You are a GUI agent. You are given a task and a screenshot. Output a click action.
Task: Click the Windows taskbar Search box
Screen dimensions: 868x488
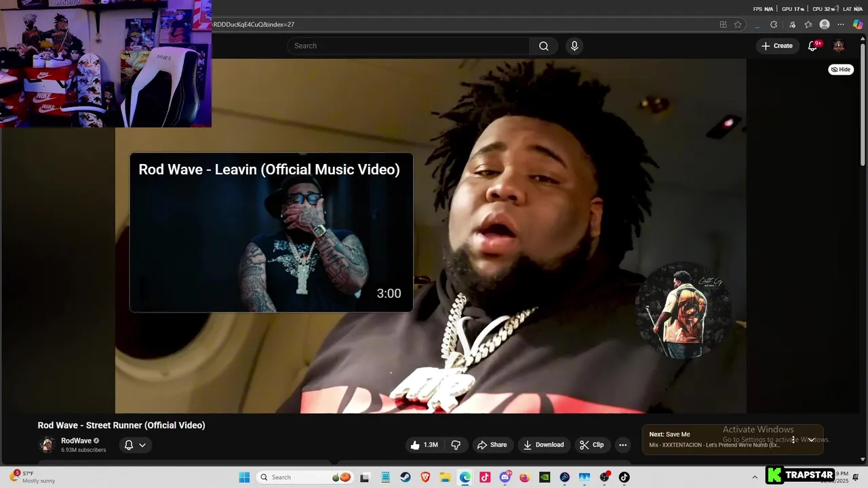click(305, 477)
